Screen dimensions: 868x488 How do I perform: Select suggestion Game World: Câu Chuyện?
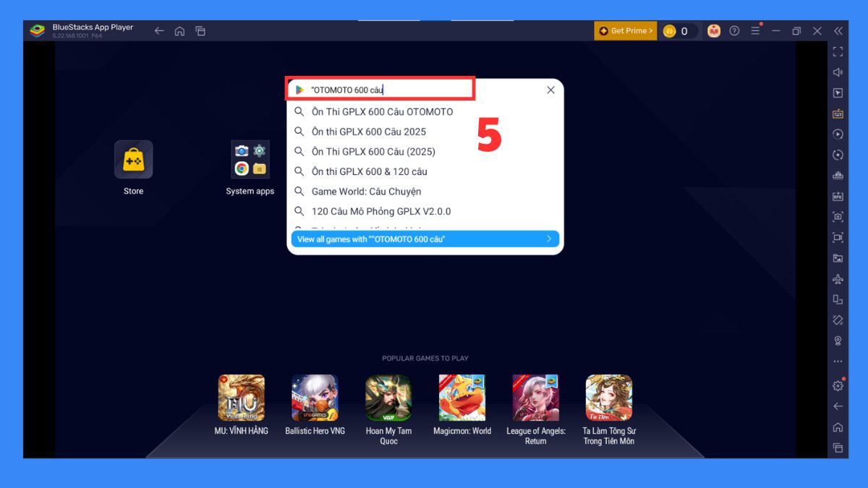click(x=425, y=192)
